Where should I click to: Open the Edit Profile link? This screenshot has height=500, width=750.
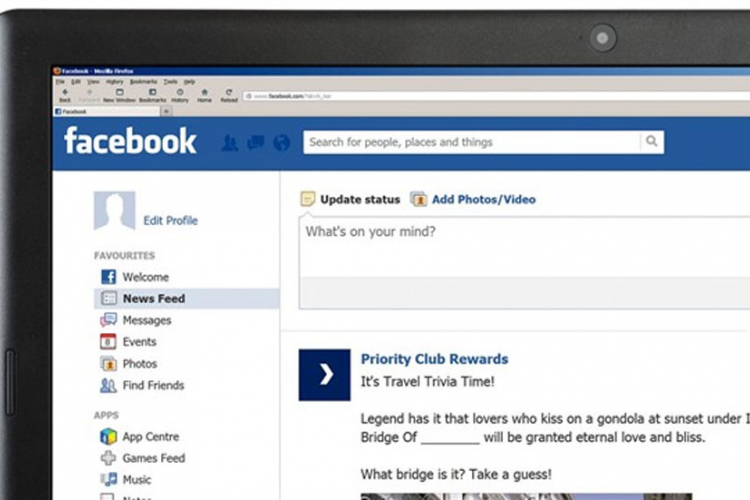click(170, 221)
